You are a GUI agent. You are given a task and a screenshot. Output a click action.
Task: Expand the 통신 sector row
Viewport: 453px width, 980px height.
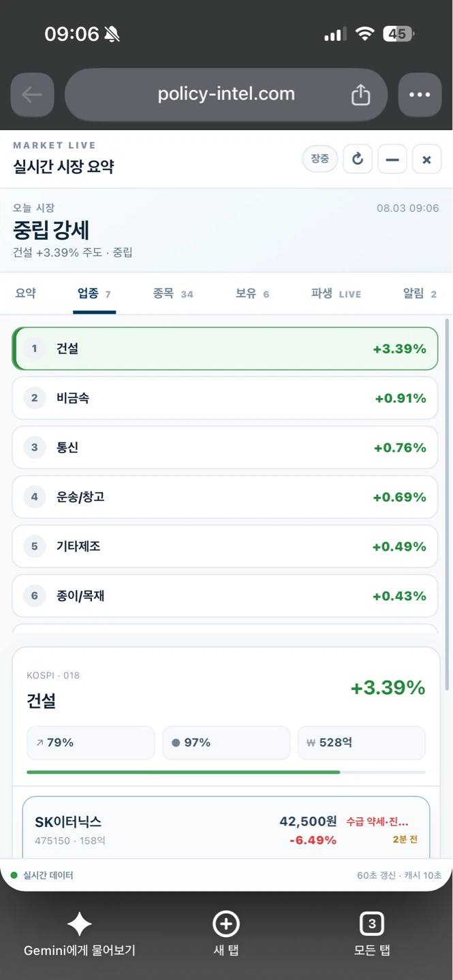pyautogui.click(x=225, y=448)
